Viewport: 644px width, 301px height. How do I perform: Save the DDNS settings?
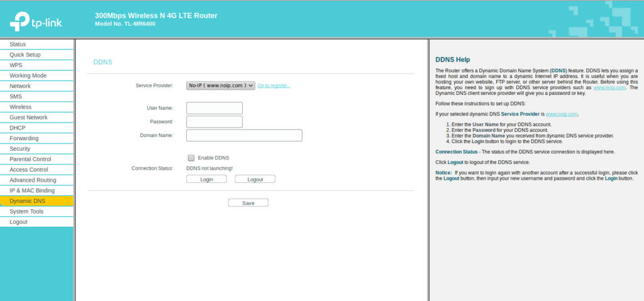[248, 203]
